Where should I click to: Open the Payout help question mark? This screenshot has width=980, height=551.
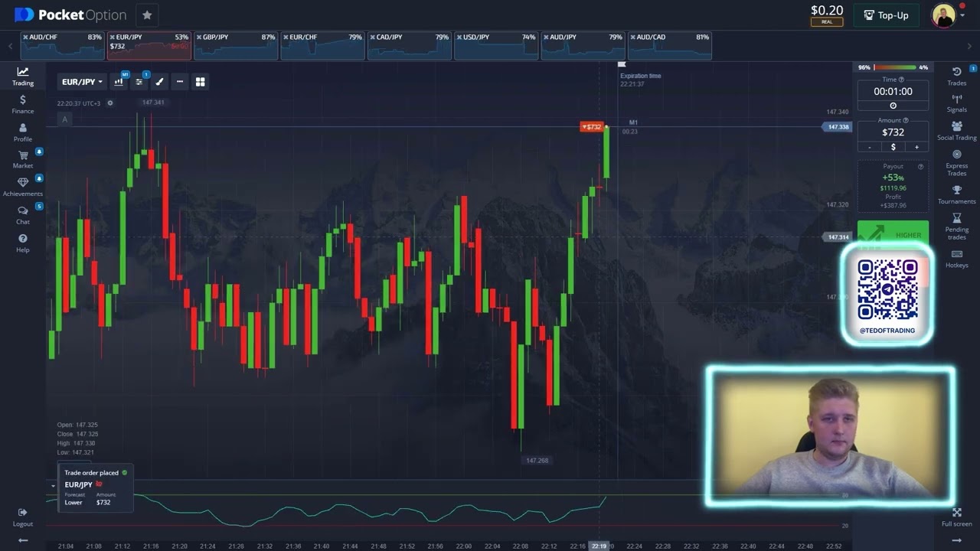[920, 166]
